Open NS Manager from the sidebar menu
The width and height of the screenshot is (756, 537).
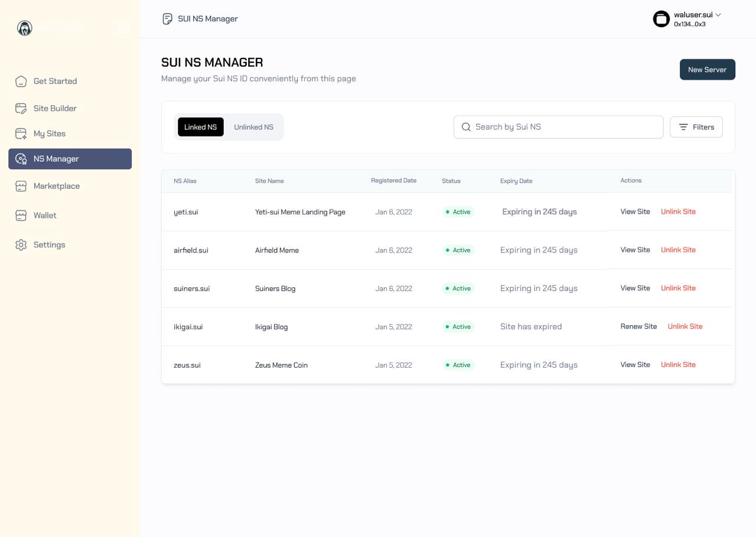[x=56, y=159]
